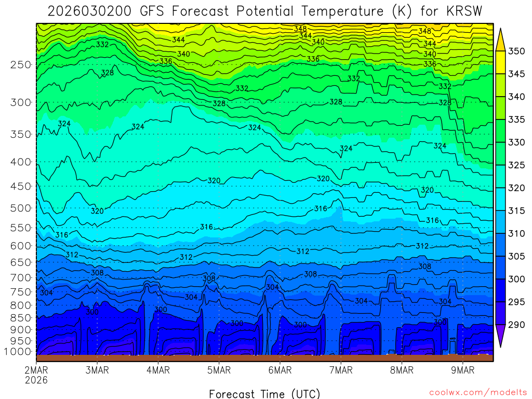Click the 315 colorbar value label
This screenshot has height=399, width=532.
(x=516, y=211)
